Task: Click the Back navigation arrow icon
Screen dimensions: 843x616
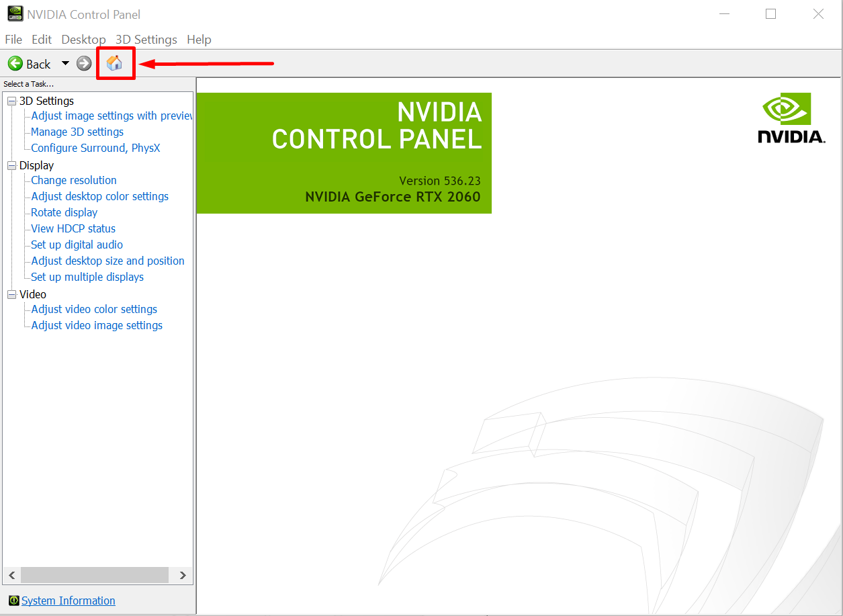Action: 15,63
